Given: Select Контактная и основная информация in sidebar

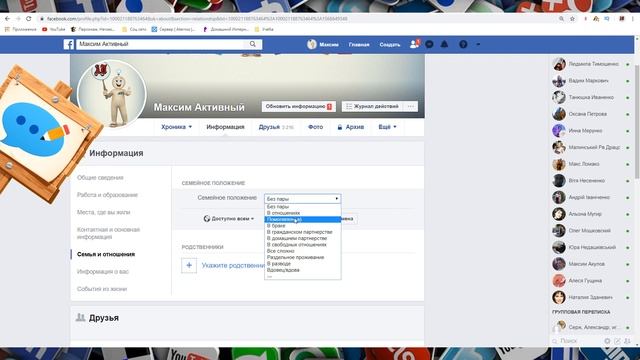Looking at the screenshot, I should pos(109,233).
